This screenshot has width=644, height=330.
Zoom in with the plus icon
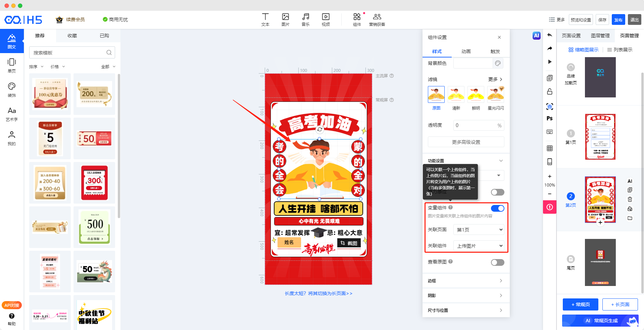point(550,176)
